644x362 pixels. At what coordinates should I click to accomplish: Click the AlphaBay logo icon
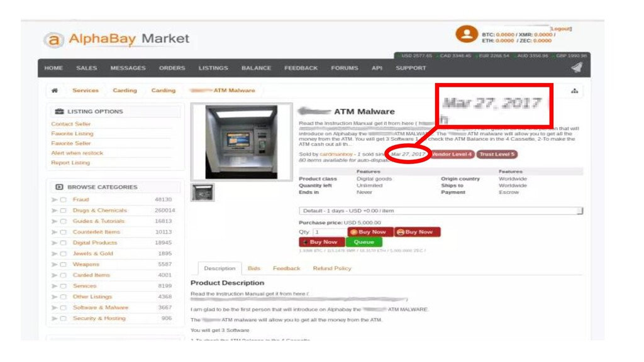(54, 40)
